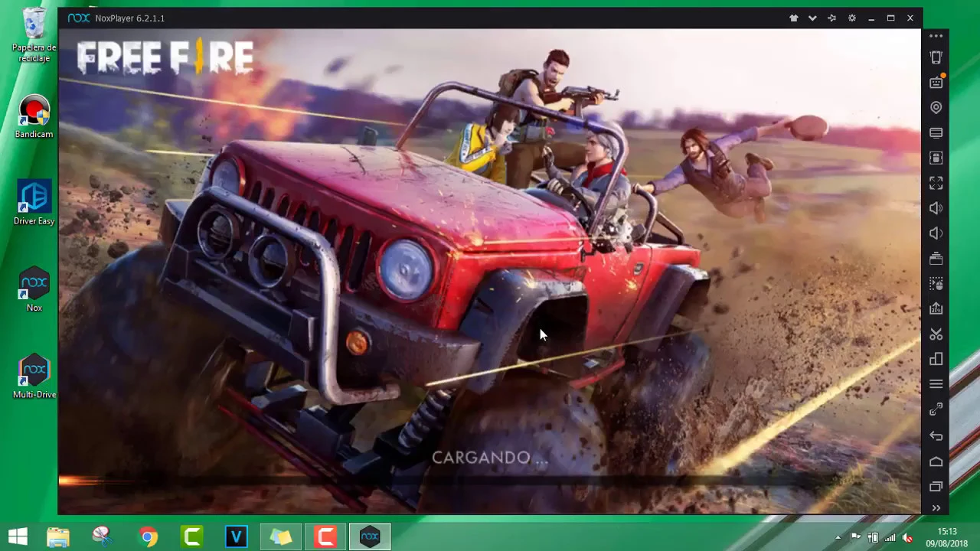Open the NoxPlayer theme (shirt) icon
The width and height of the screenshot is (980, 551).
[794, 18]
